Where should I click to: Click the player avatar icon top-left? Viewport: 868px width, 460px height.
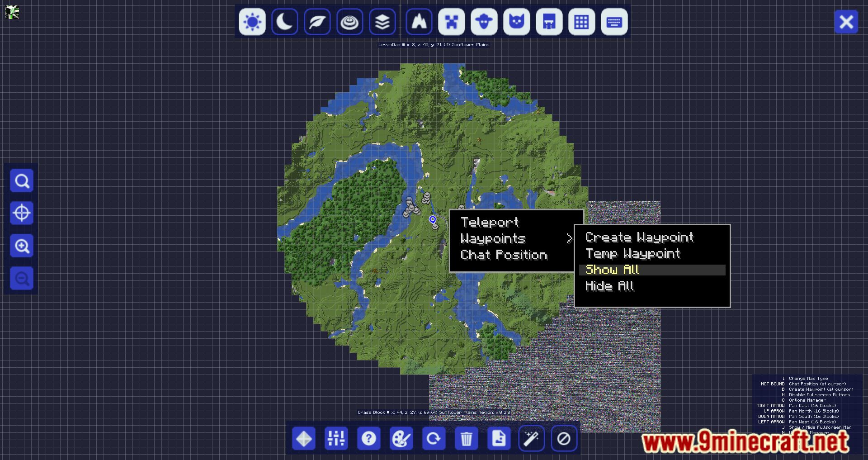pyautogui.click(x=12, y=12)
